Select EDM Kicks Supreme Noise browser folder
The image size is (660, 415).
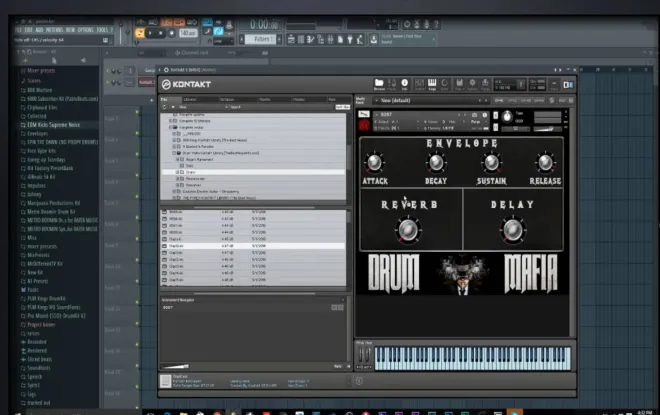click(x=53, y=125)
